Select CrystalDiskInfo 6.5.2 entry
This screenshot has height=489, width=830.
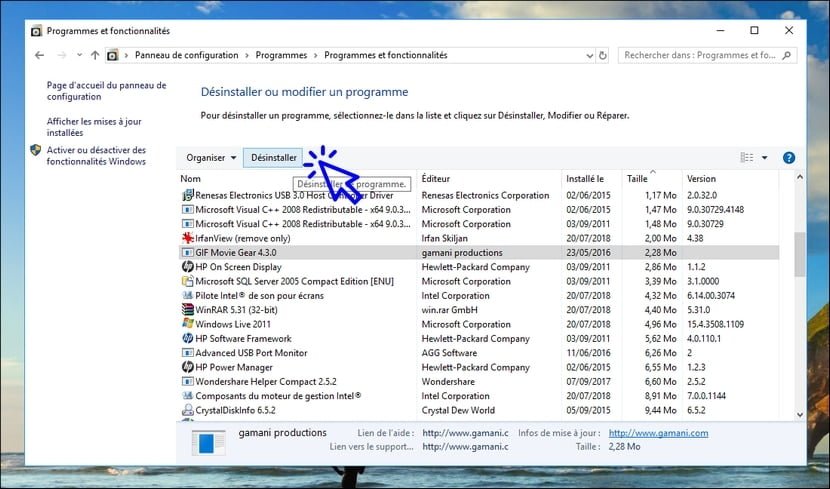[480, 410]
